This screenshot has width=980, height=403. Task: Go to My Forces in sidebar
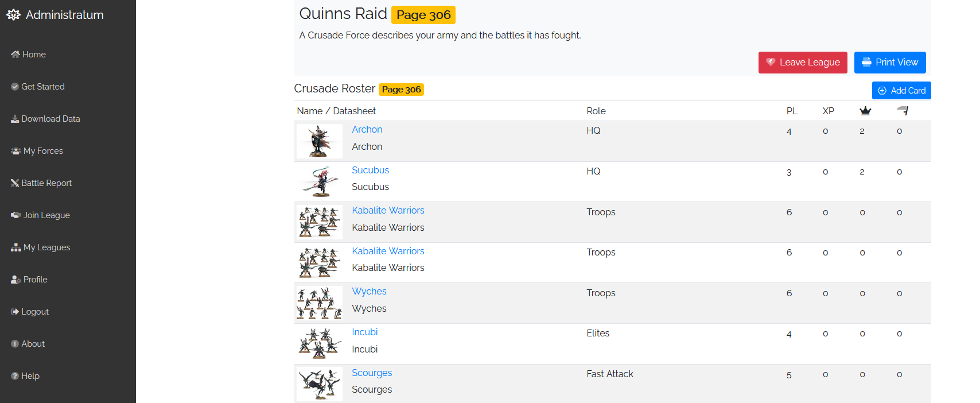pos(43,151)
